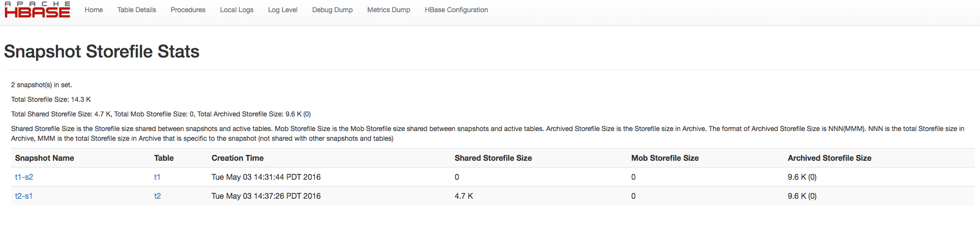Open the Procedures menu item

(x=188, y=10)
